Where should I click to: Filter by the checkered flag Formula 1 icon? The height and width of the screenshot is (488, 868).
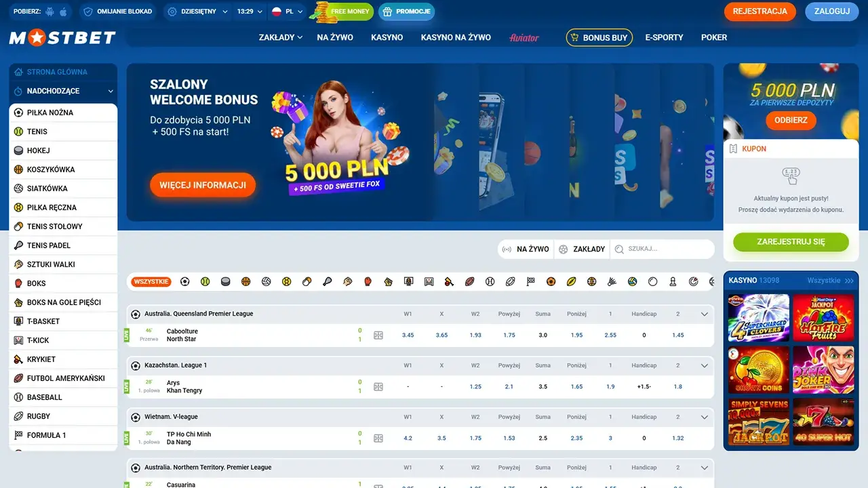530,281
